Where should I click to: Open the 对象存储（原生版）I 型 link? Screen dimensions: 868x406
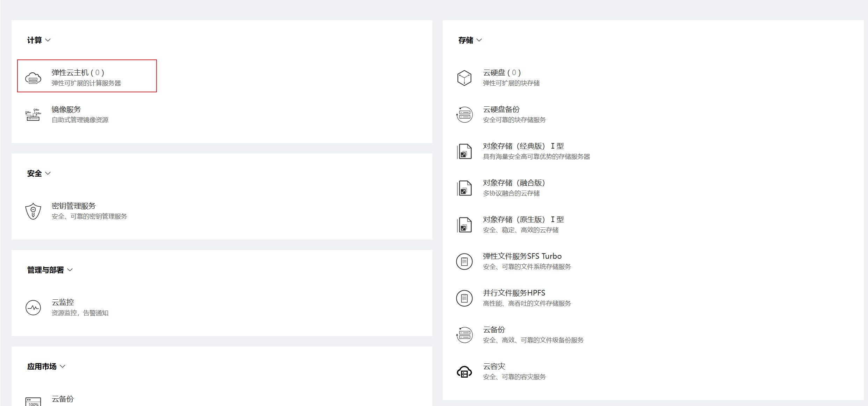pyautogui.click(x=523, y=220)
